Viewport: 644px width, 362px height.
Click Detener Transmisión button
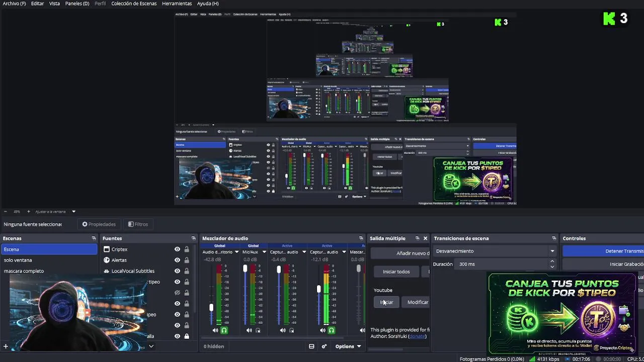click(603, 251)
